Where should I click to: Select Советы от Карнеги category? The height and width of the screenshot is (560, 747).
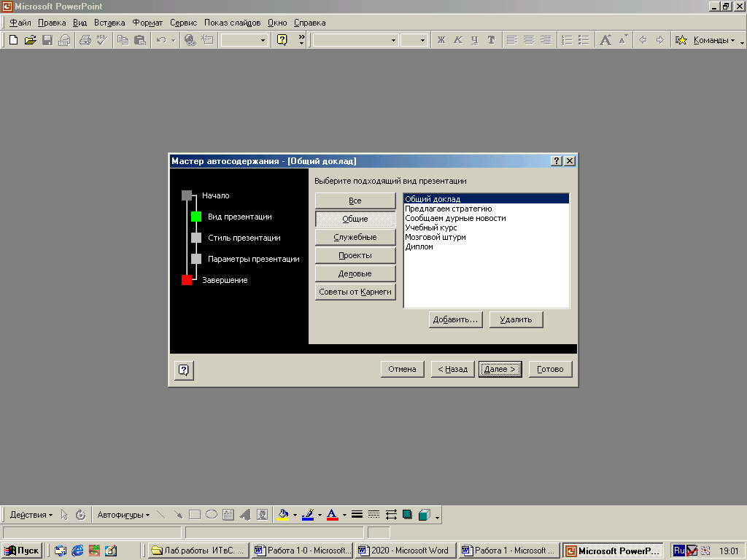pyautogui.click(x=355, y=292)
